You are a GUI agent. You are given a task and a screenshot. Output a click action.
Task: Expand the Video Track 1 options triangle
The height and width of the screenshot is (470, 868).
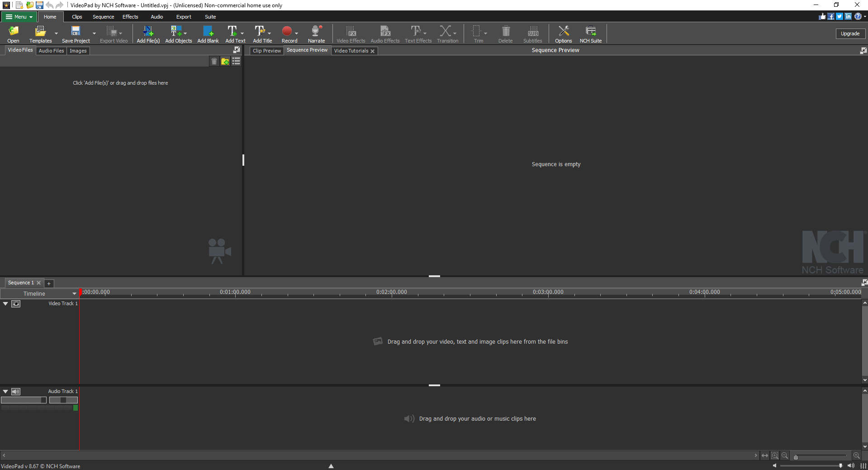pos(5,303)
